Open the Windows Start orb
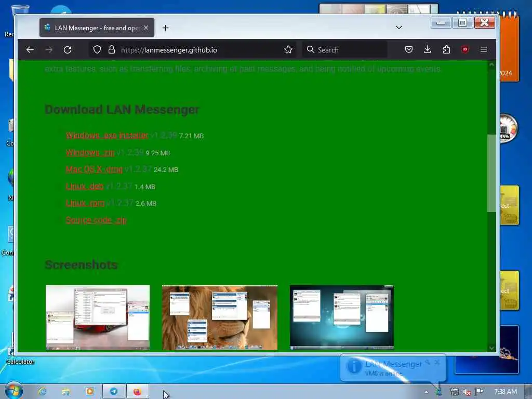Screen dimensions: 532x399 pyautogui.click(x=14, y=391)
